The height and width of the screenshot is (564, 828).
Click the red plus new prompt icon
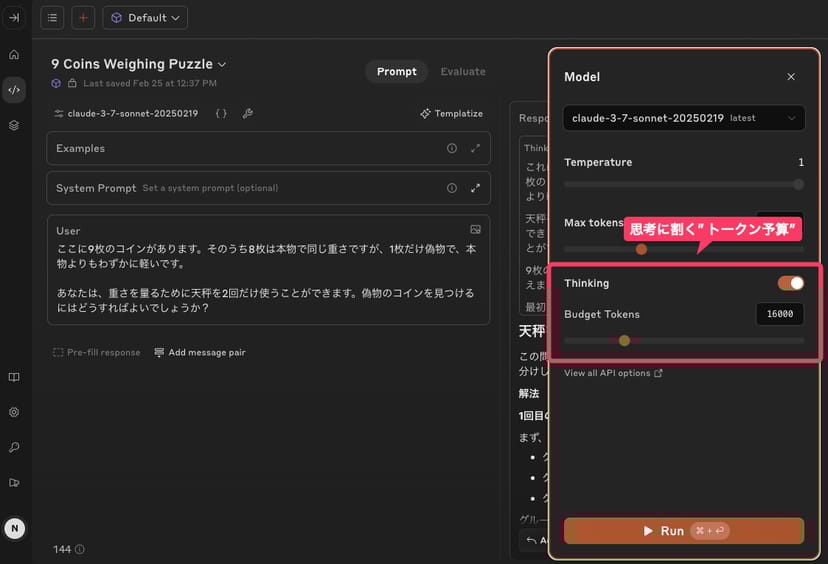[x=83, y=18]
